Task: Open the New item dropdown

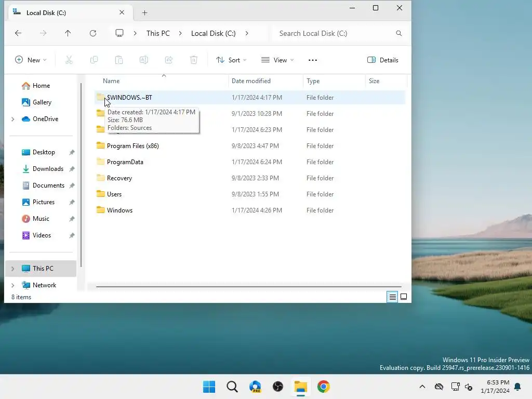Action: [x=31, y=60]
